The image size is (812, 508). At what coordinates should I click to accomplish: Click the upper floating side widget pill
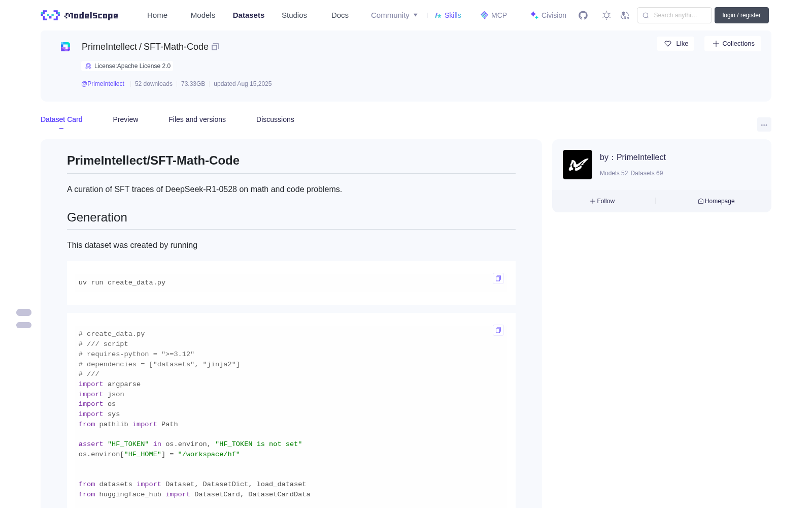click(x=24, y=312)
